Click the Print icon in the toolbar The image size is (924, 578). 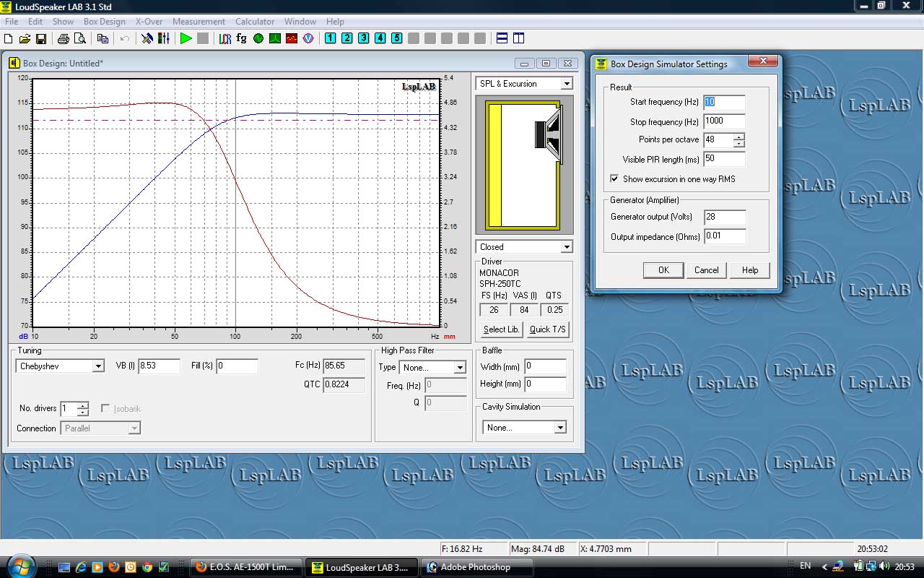64,38
